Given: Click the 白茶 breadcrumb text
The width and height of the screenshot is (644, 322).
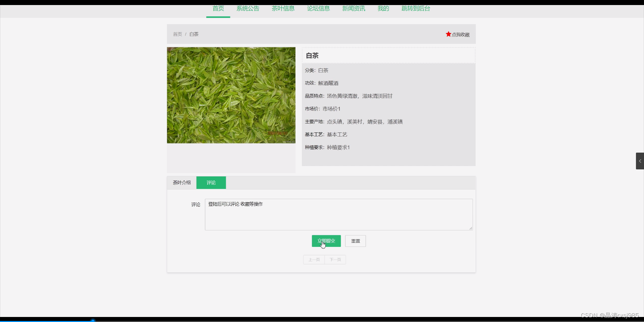Looking at the screenshot, I should [194, 34].
